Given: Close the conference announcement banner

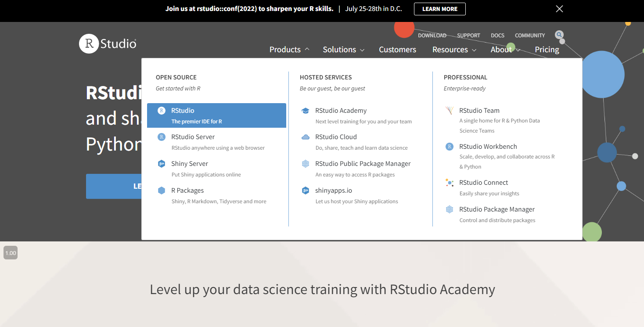Looking at the screenshot, I should (559, 9).
